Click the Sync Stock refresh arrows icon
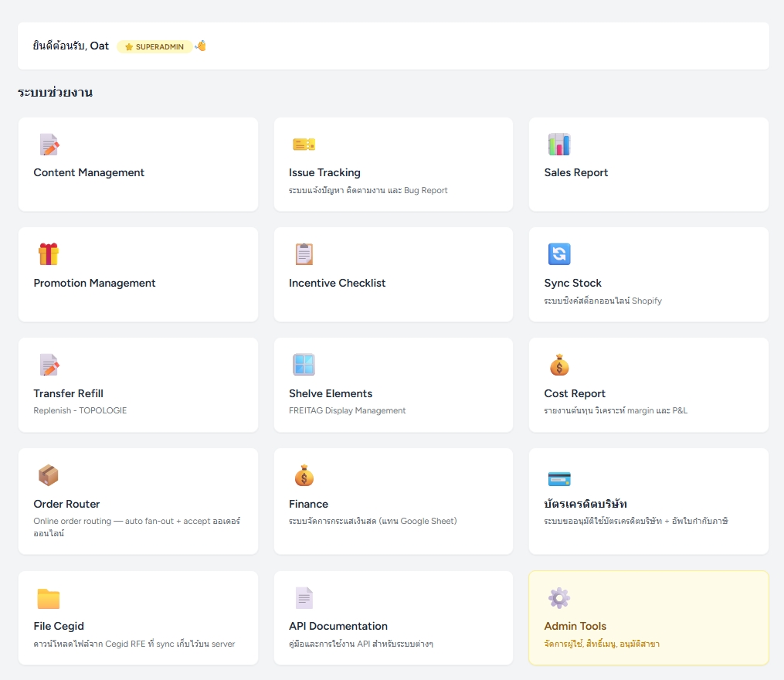The width and height of the screenshot is (784, 680). pyautogui.click(x=559, y=254)
